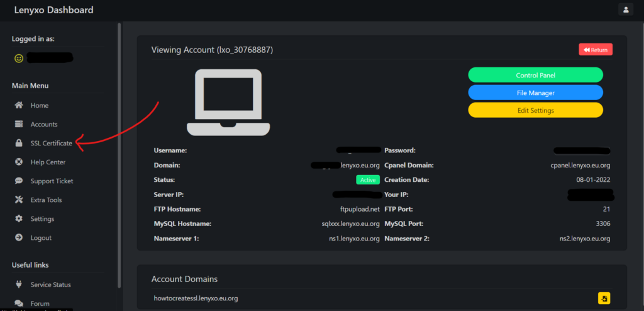This screenshot has width=644, height=311.
Task: Click the MySQL port value 3306
Action: [603, 224]
